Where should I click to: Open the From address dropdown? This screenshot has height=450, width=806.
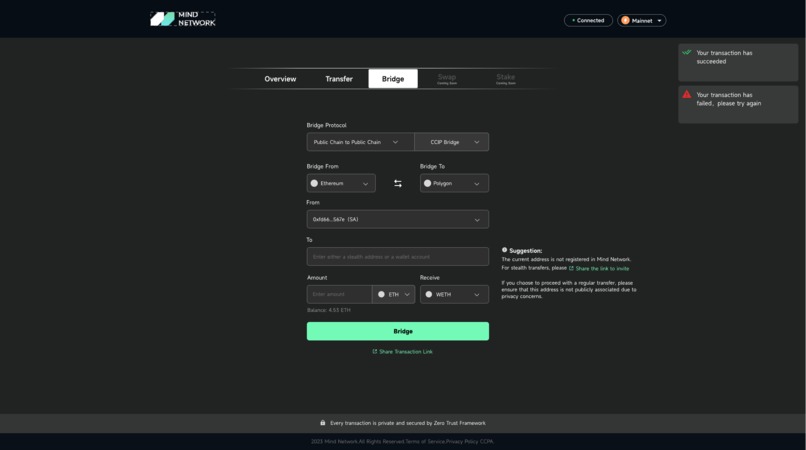point(398,220)
